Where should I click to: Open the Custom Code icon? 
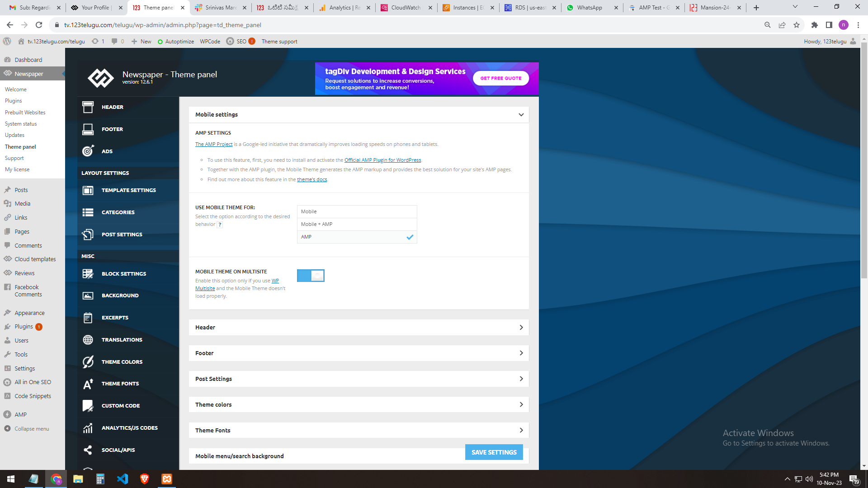[x=88, y=406]
